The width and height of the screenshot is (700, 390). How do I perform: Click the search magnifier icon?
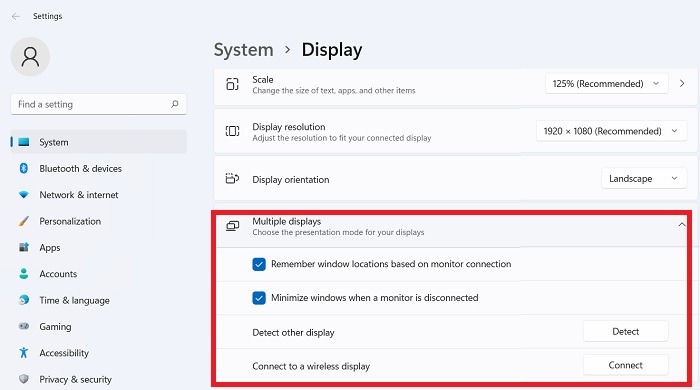(x=175, y=104)
